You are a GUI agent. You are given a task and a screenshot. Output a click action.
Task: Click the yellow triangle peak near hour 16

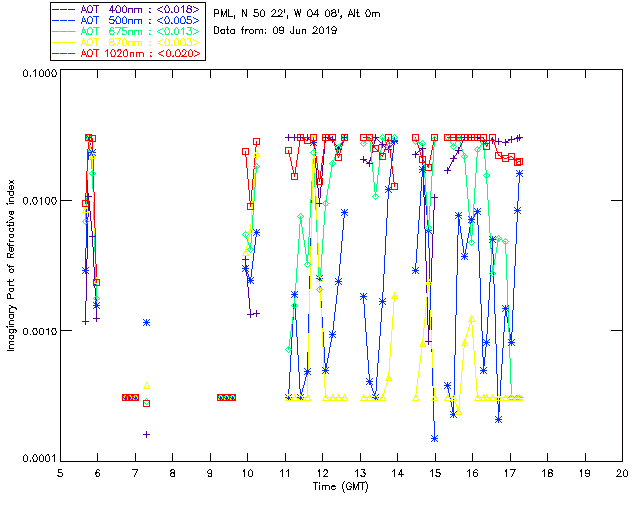472,319
